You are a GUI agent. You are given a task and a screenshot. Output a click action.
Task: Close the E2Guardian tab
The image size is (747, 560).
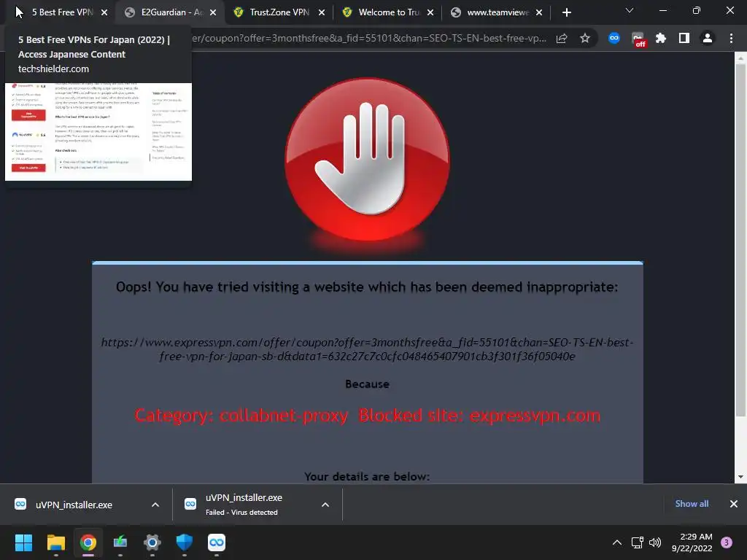pos(213,13)
